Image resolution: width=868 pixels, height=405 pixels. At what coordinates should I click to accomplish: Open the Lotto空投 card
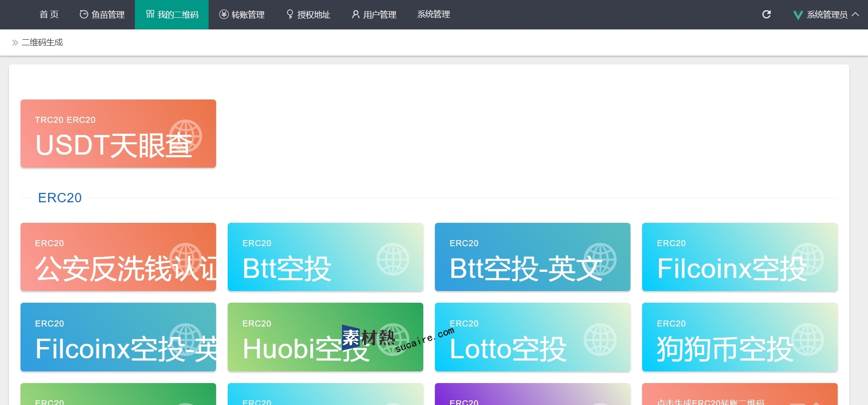click(x=532, y=337)
